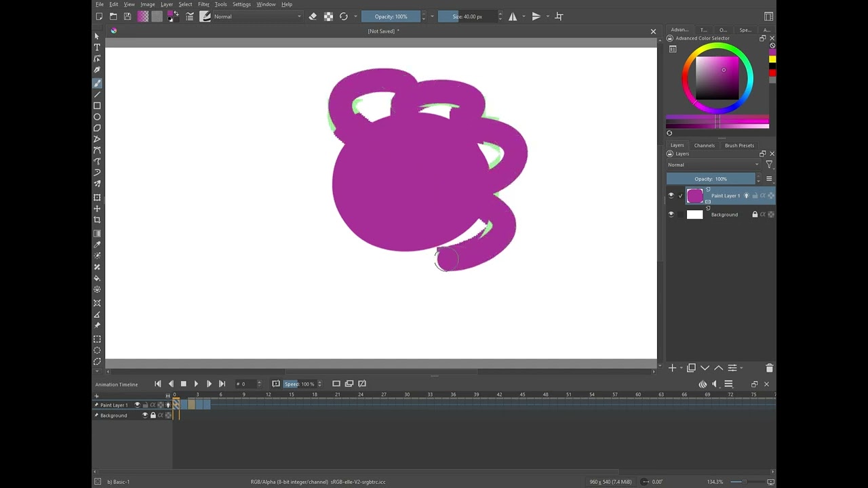868x488 pixels.
Task: Add a new layer with plus icon
Action: 672,368
